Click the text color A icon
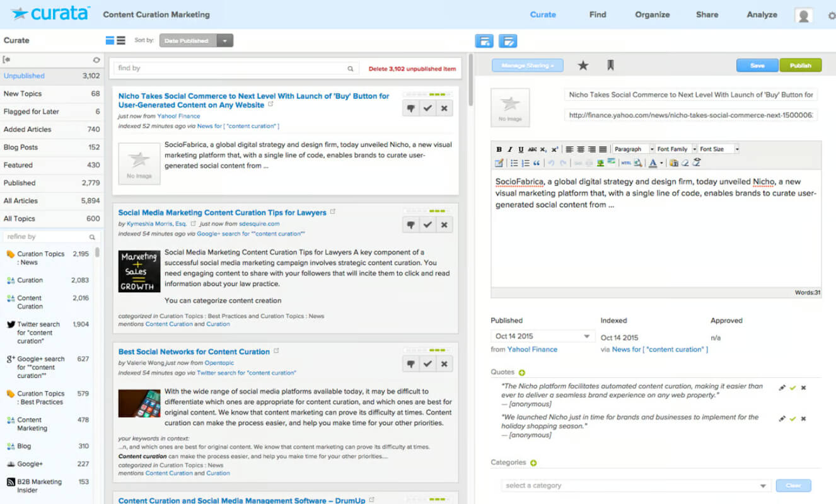836x504 pixels. [653, 163]
